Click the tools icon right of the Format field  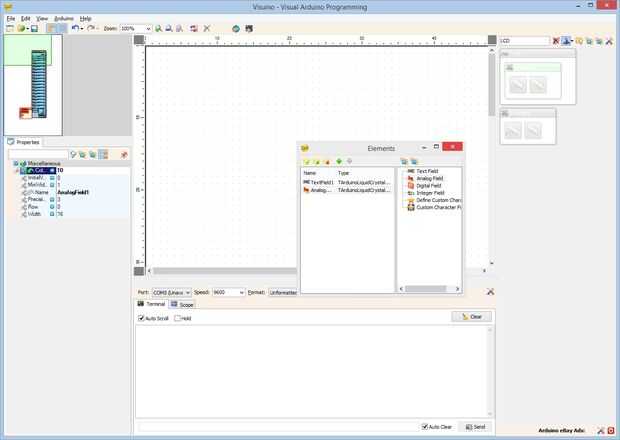tap(490, 292)
